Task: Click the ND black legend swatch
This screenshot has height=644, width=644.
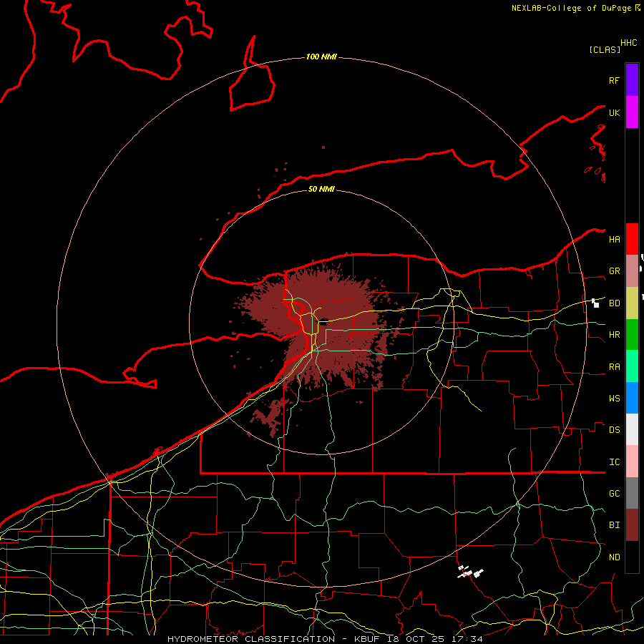Action: pos(632,557)
